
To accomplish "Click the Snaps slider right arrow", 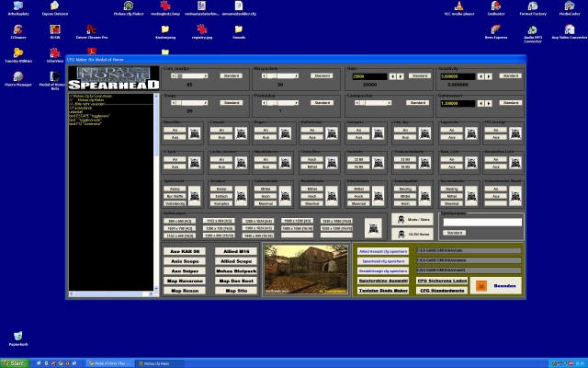I will [x=206, y=102].
